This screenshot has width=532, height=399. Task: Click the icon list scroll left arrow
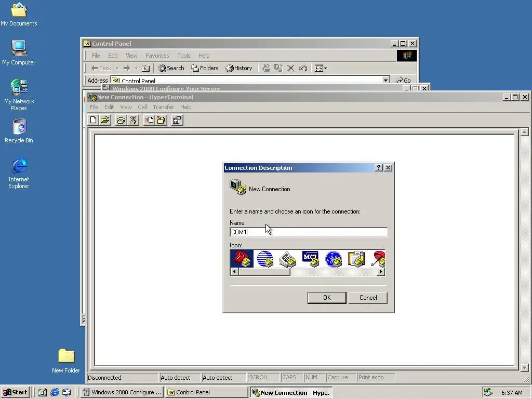(234, 271)
